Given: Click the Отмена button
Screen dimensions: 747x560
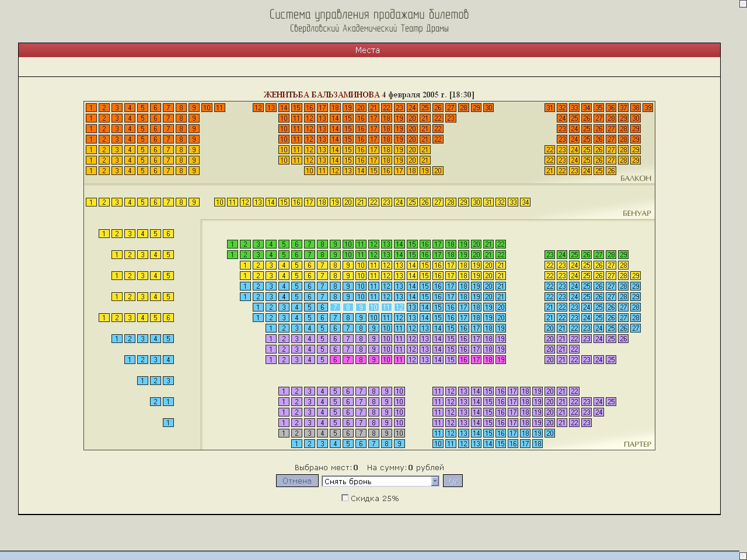Looking at the screenshot, I should tap(297, 481).
